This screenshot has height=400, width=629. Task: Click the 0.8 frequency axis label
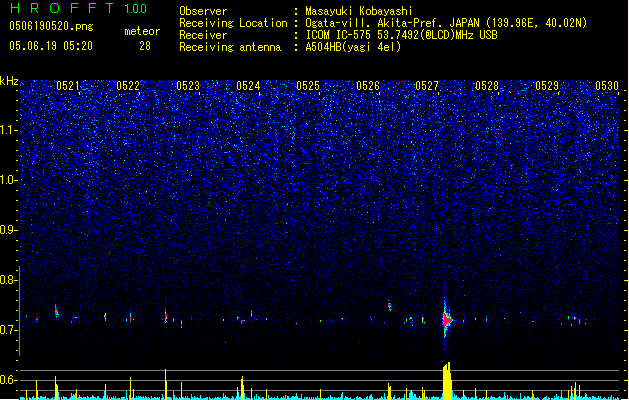(9, 280)
